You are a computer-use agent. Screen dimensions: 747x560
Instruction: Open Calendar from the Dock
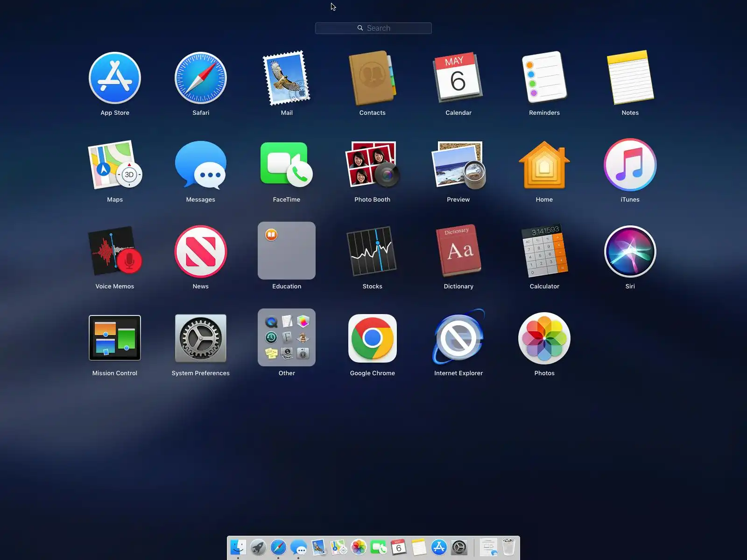399,547
